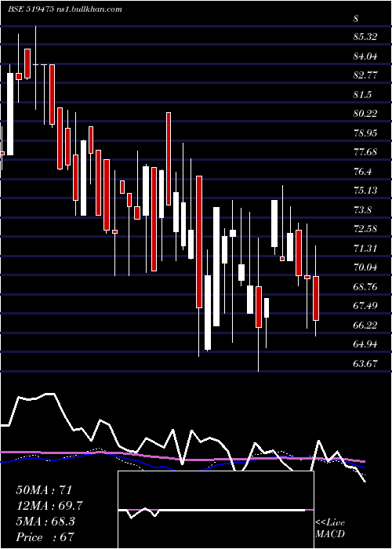
Task: Click inside the MACD inset box
Action: [x=216, y=510]
